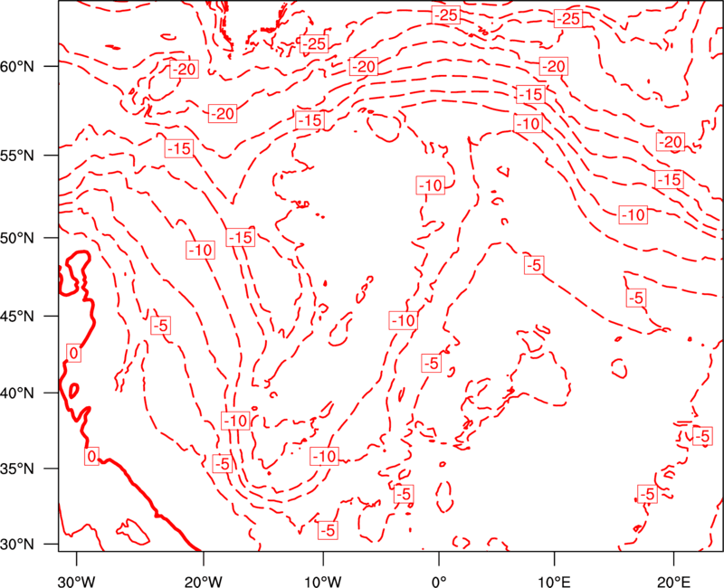Select the 40°N latitude axis label
Image resolution: width=724 pixels, height=588 pixels.
tap(17, 394)
